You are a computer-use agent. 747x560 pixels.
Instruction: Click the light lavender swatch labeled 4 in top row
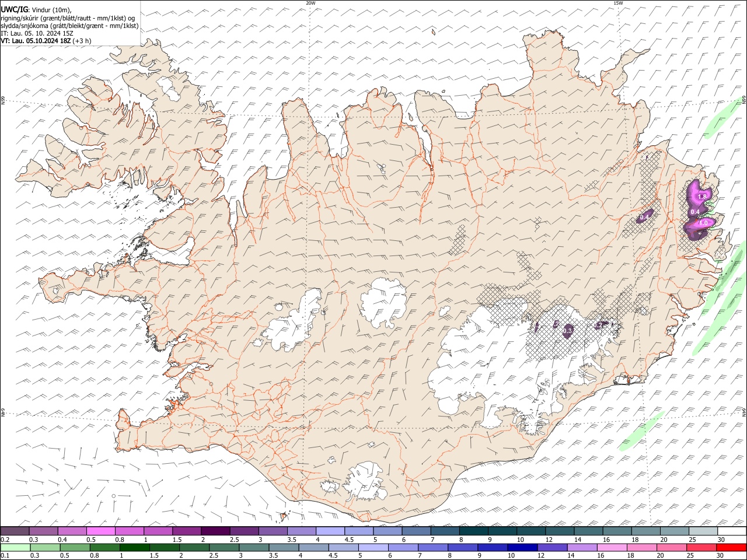[330, 531]
